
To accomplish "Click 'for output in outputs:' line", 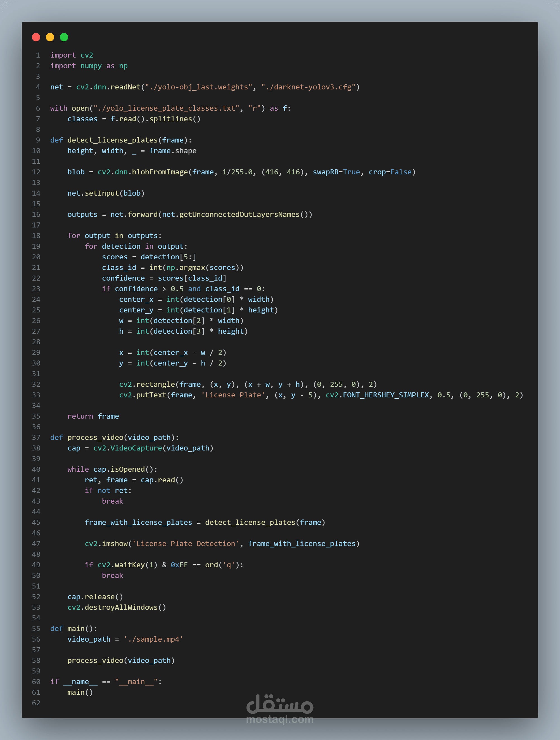I will [x=114, y=236].
